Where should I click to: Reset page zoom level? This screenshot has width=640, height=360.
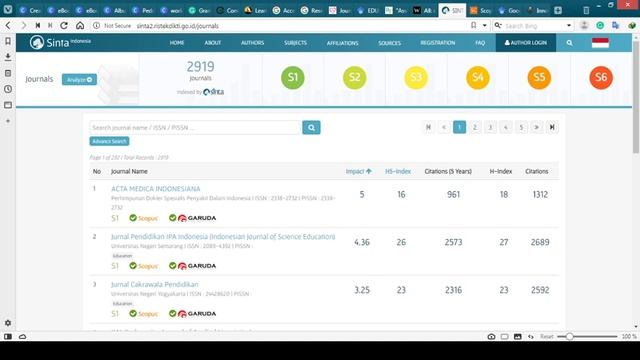pos(547,336)
